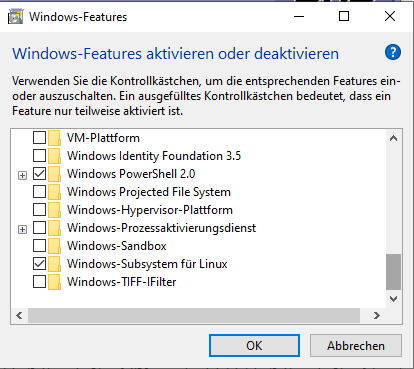This screenshot has width=414, height=369.
Task: Click the VM-Plattform folder icon
Action: [x=54, y=138]
